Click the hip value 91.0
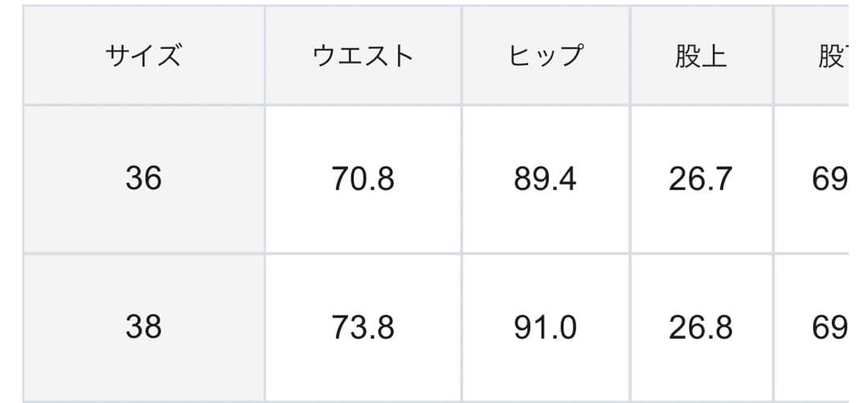 (546, 327)
